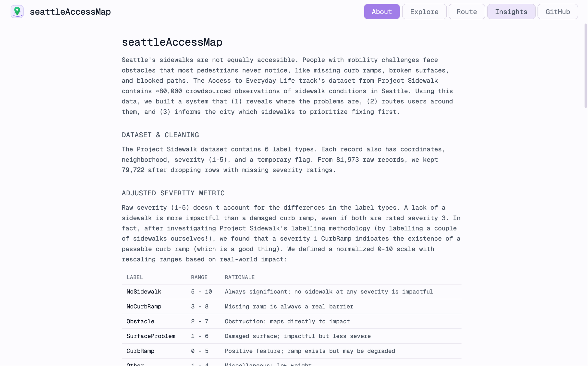Viewport: 588px width, 366px height.
Task: Open the Insights page
Action: [511, 11]
